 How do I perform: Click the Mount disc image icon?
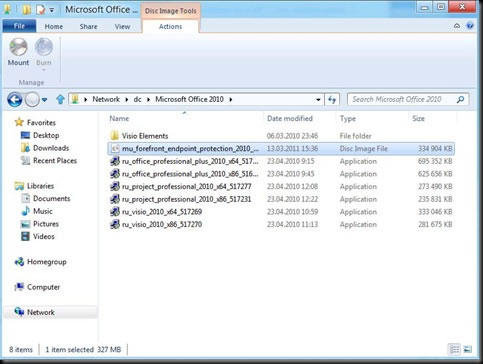pyautogui.click(x=18, y=47)
